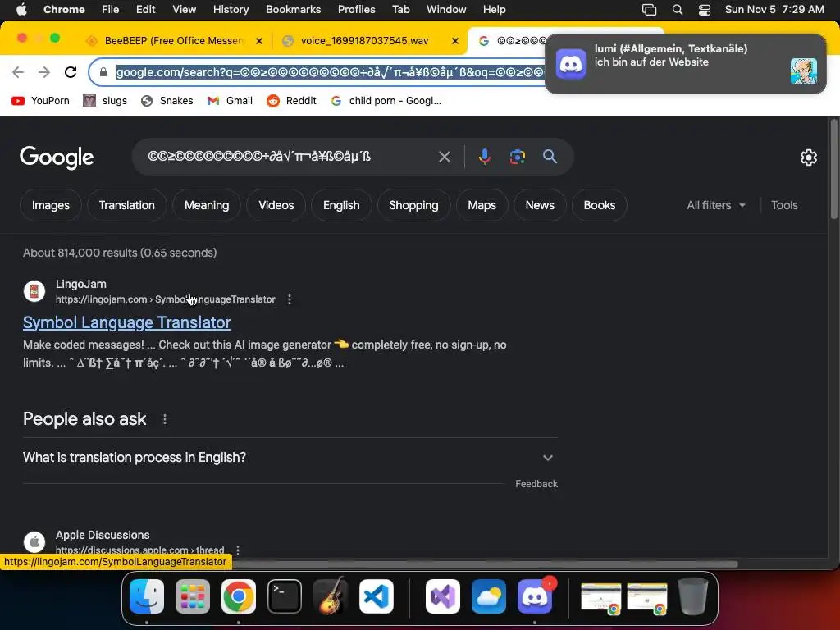Open the View menu
The image size is (840, 630).
(185, 10)
